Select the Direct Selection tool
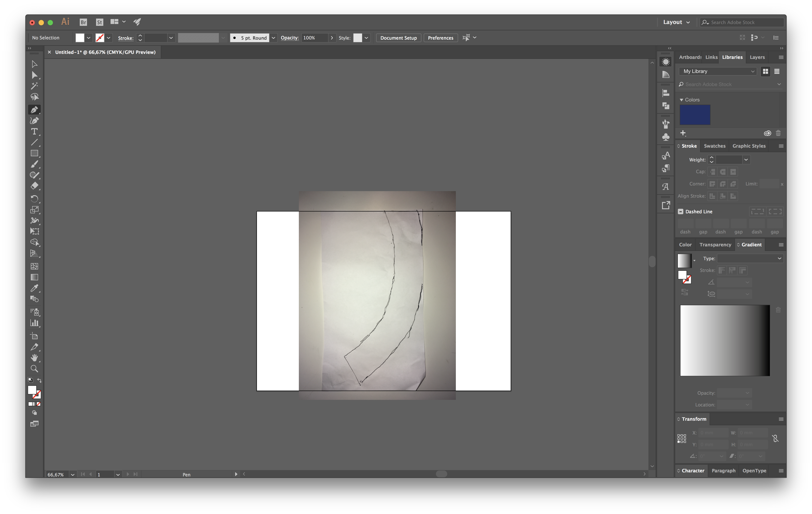Viewport: 812px width, 514px height. (x=34, y=75)
